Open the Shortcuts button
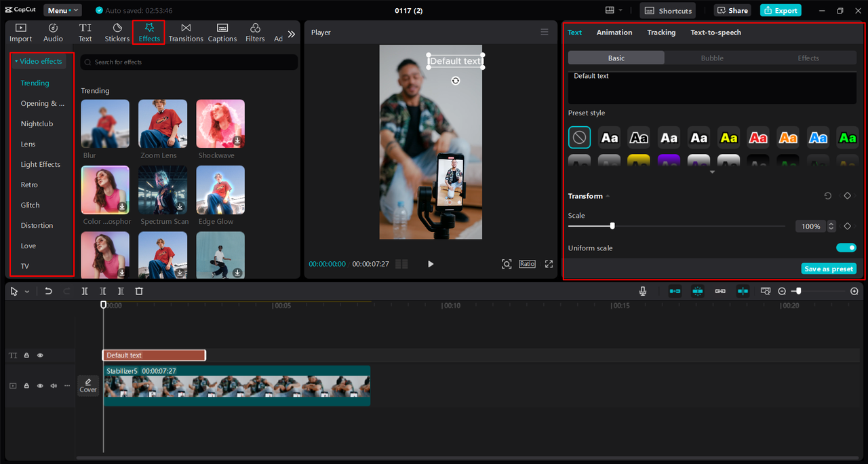This screenshot has height=464, width=868. pyautogui.click(x=668, y=10)
